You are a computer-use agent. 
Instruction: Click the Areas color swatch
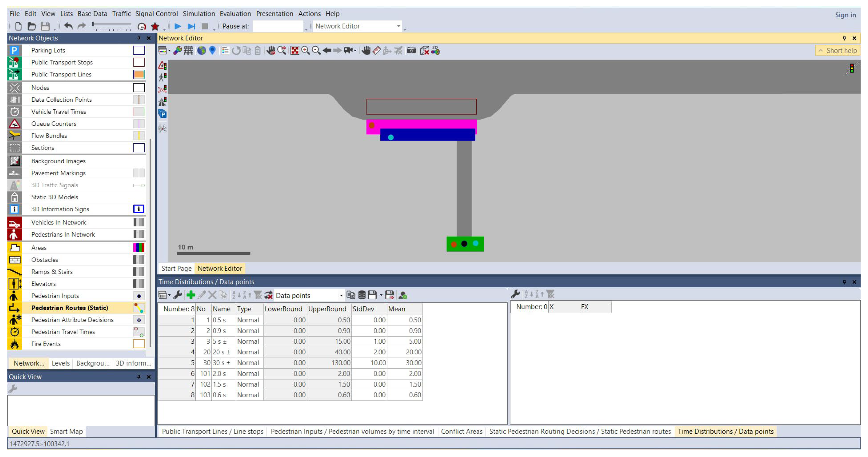(x=139, y=248)
